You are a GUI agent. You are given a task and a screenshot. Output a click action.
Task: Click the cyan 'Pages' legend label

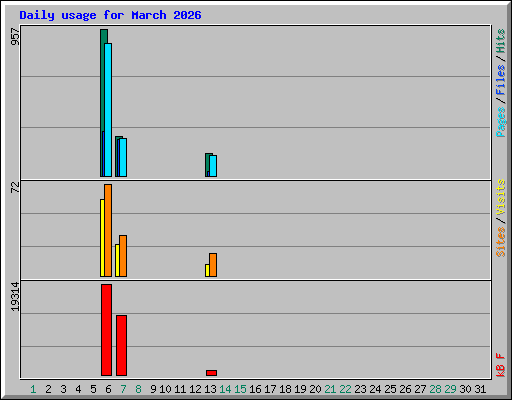tap(501, 122)
